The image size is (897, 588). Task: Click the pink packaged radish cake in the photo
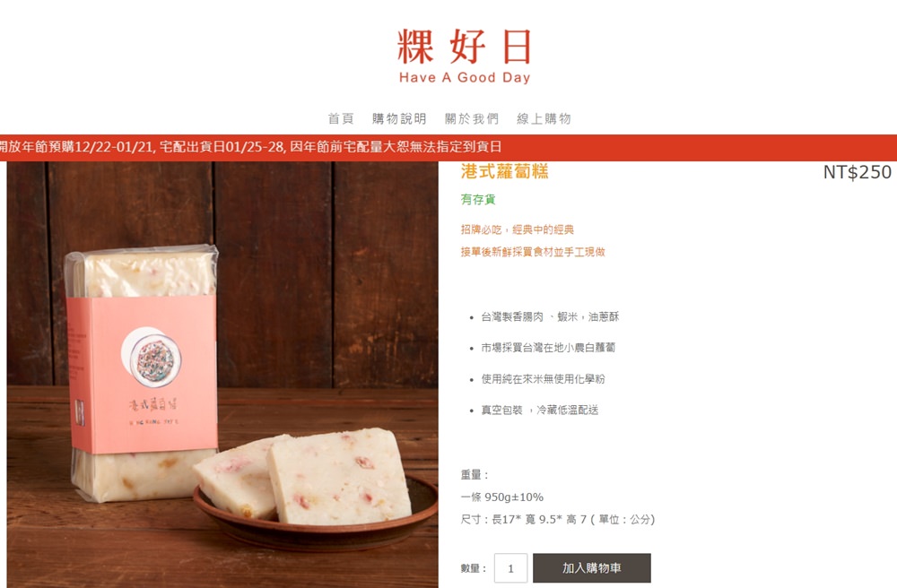click(142, 375)
